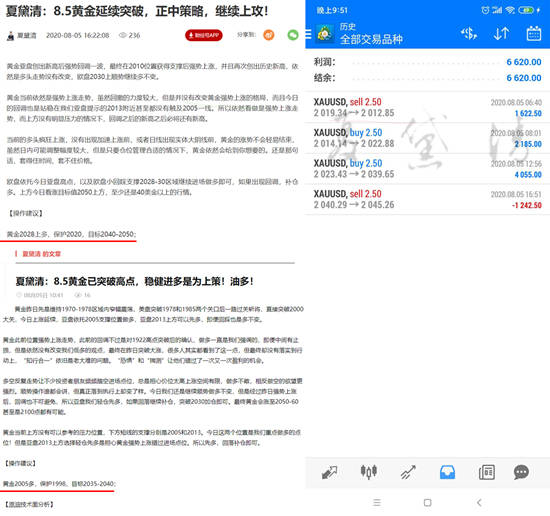Open the article '8.5黄金已突破高点' link

(134, 281)
